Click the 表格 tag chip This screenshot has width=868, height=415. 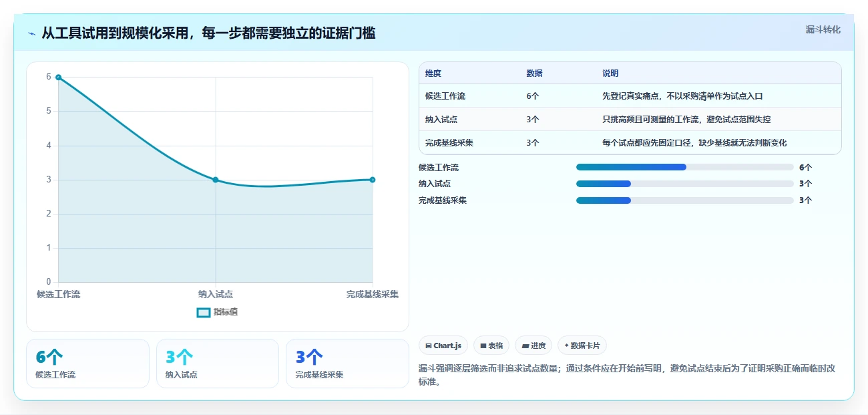pyautogui.click(x=491, y=345)
